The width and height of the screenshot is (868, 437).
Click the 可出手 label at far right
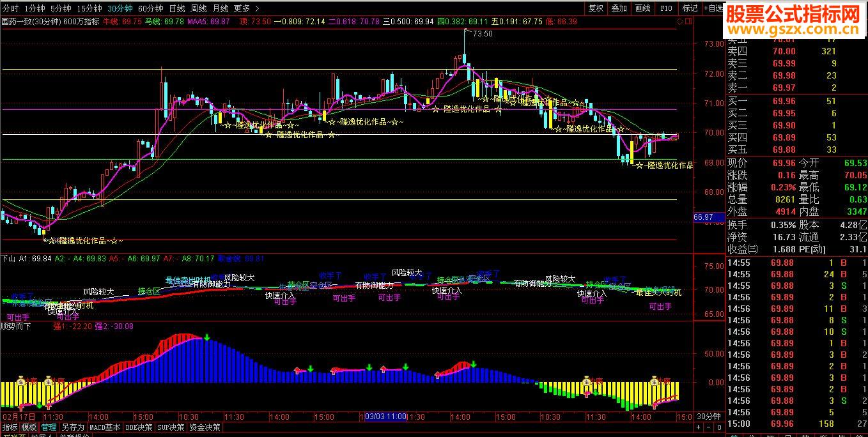(660, 307)
